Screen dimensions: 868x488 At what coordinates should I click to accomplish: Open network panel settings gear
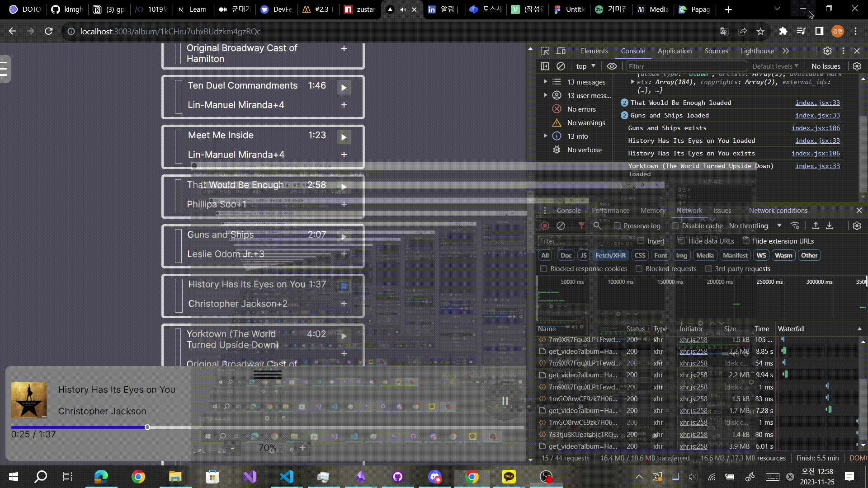tap(857, 225)
